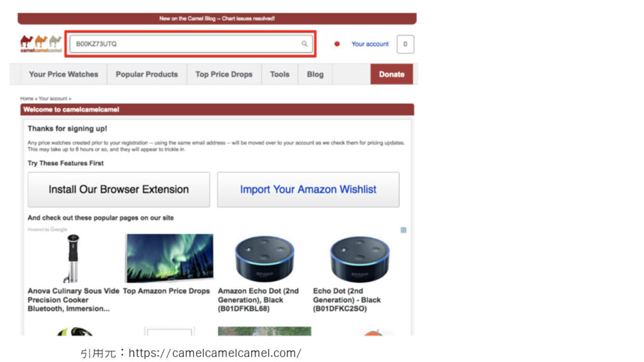Open the Tools menu
Image resolution: width=644 pixels, height=362 pixels.
tap(280, 74)
